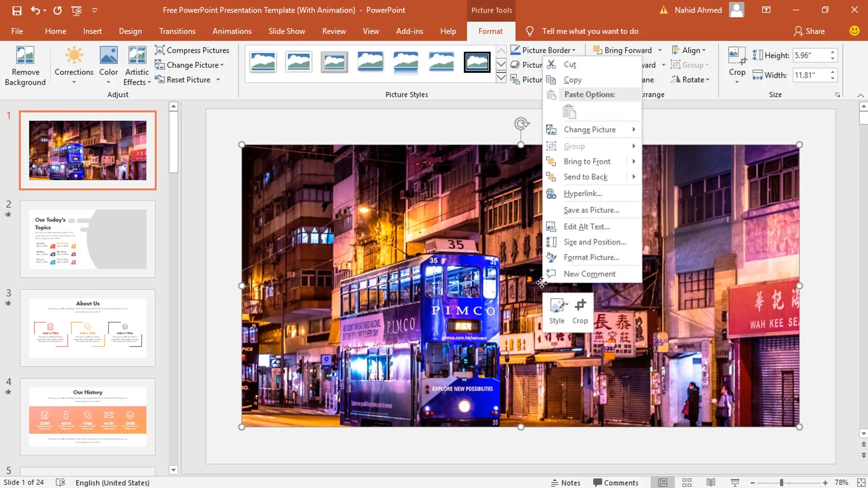The image size is (868, 488).
Task: Click the Height input field
Action: tap(811, 55)
